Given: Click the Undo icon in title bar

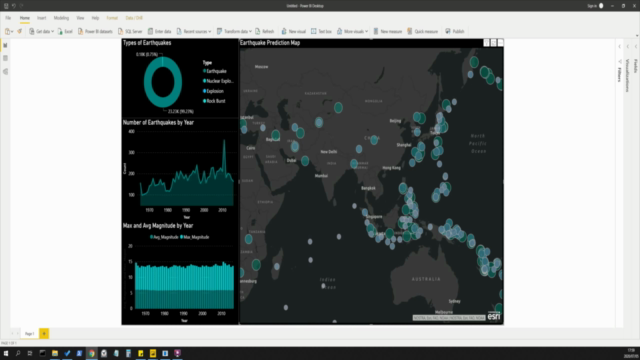Looking at the screenshot, I should tap(13, 6).
